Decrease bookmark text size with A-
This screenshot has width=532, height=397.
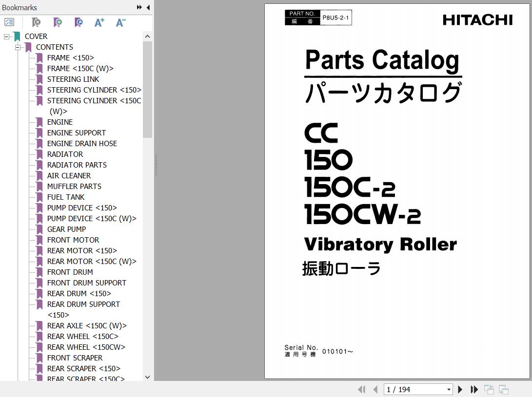120,22
